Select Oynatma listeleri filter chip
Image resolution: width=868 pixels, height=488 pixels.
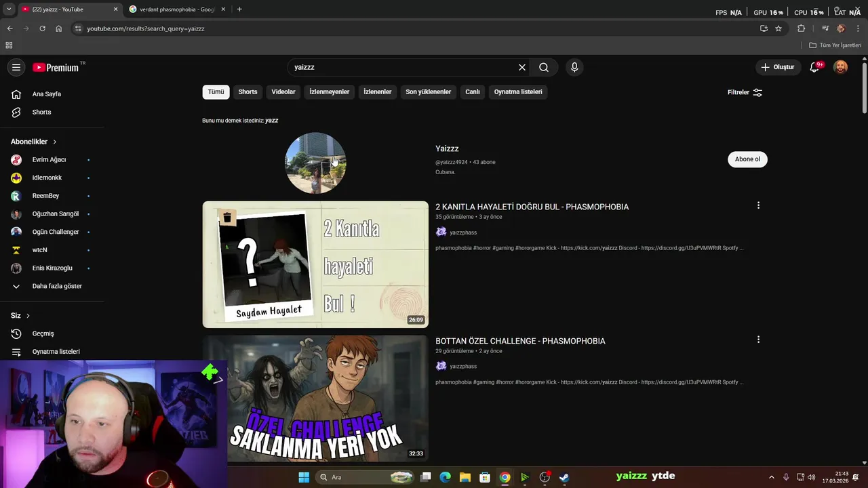(x=518, y=92)
